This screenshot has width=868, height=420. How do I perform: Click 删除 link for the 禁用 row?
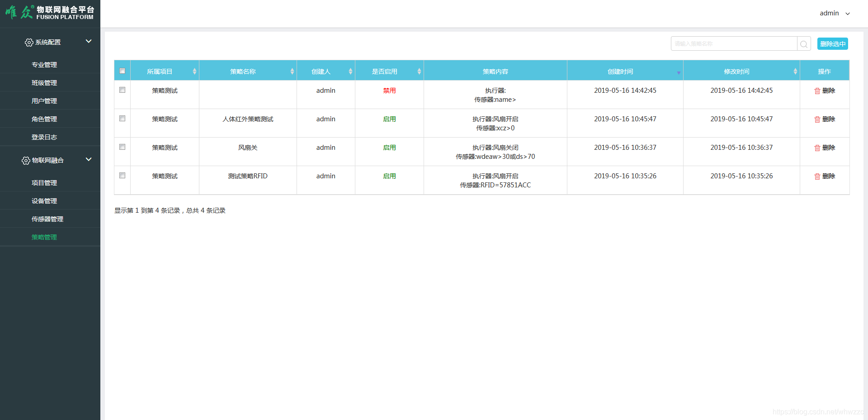click(829, 91)
